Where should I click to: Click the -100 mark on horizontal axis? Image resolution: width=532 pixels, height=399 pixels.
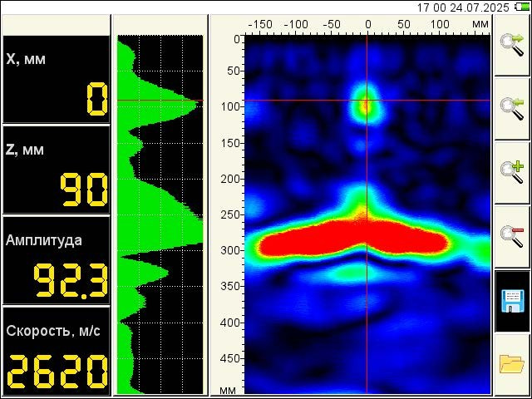coord(295,24)
